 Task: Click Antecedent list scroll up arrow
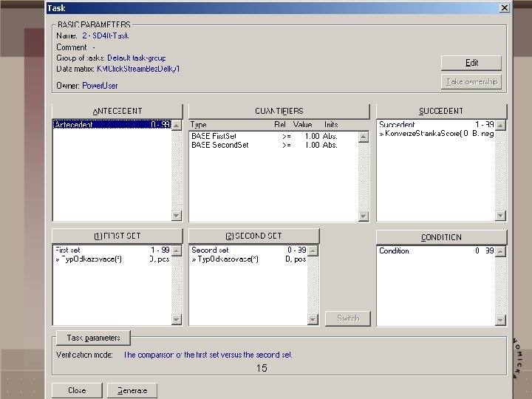click(177, 126)
